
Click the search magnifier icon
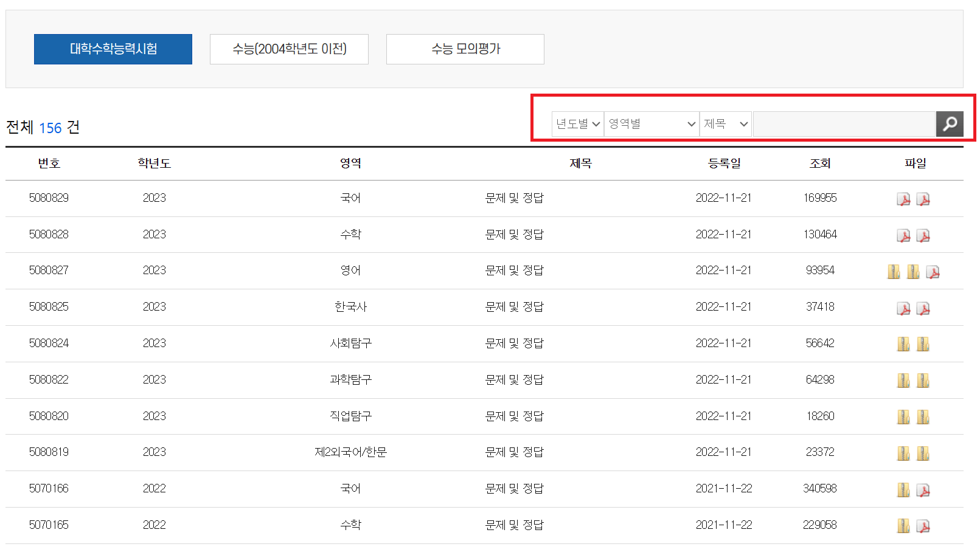click(x=949, y=123)
